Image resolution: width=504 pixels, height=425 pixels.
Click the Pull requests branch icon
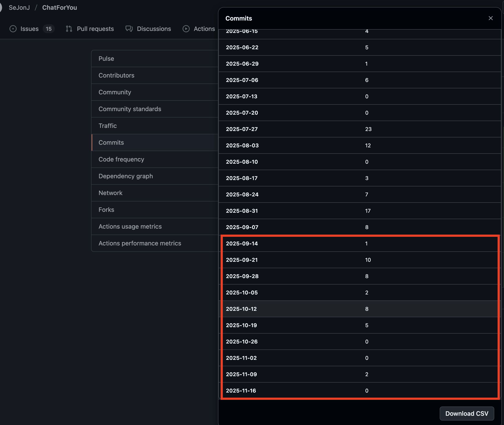pos(69,29)
